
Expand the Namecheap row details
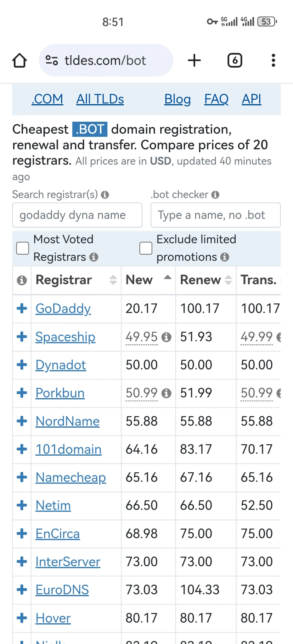[x=22, y=477]
